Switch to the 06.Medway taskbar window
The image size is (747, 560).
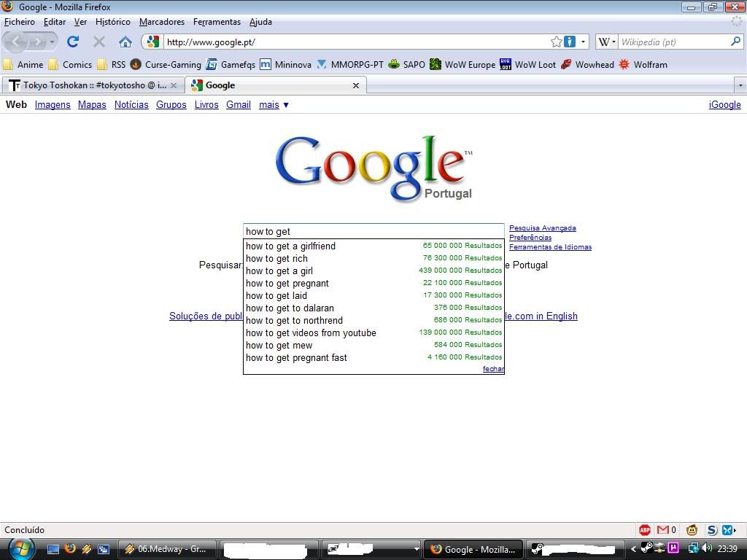(x=166, y=549)
